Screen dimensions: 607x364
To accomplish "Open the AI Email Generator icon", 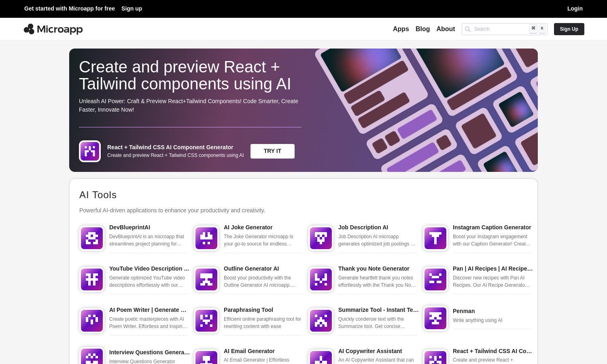I will [x=206, y=357].
